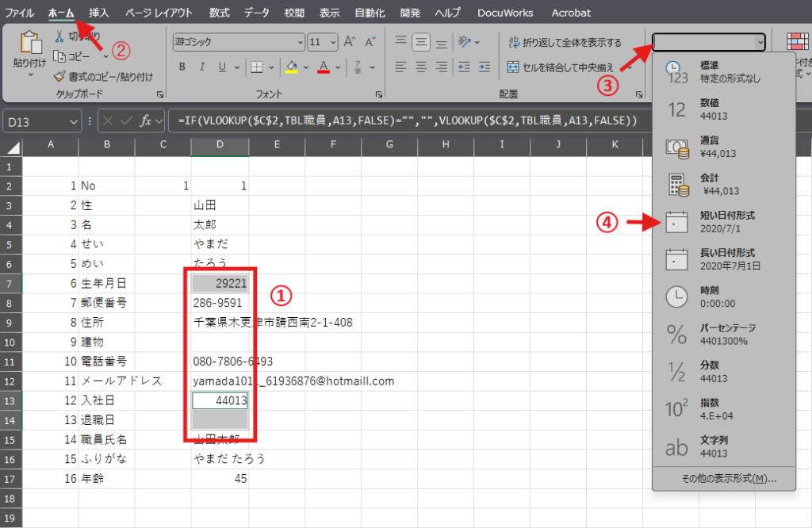This screenshot has width=812, height=528.
Task: Select 文字列 text format
Action: pos(724,446)
